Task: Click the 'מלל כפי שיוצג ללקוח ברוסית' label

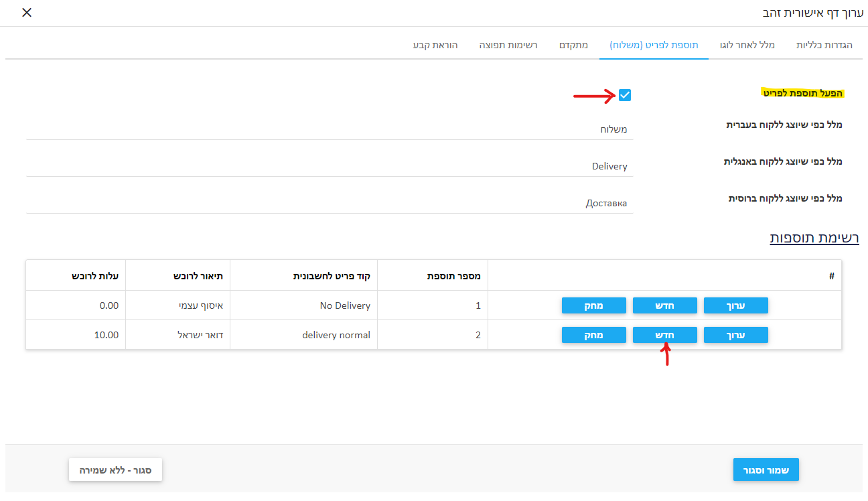Action: pos(786,198)
